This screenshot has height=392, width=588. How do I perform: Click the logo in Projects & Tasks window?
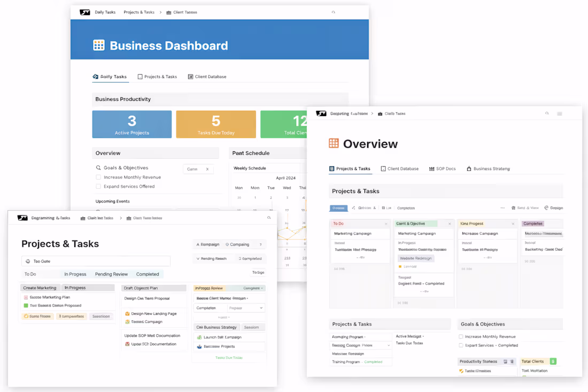22,218
